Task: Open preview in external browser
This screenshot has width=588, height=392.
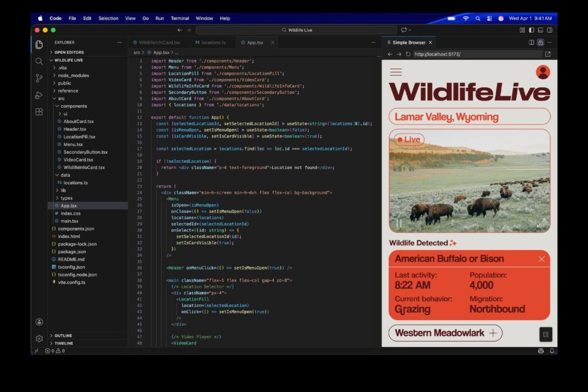Action: point(547,55)
